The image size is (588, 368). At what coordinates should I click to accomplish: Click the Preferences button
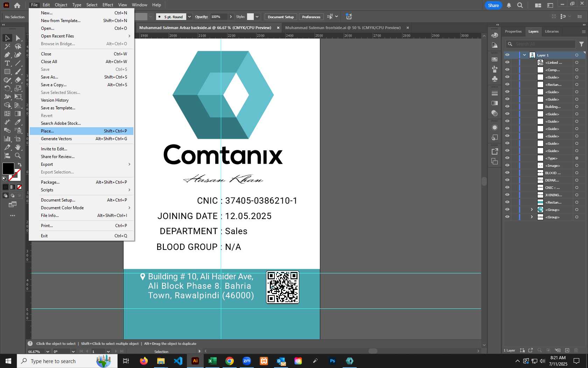click(311, 17)
